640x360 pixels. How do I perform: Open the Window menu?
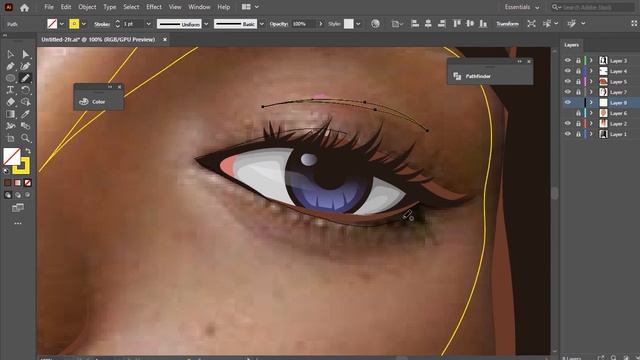[x=199, y=7]
